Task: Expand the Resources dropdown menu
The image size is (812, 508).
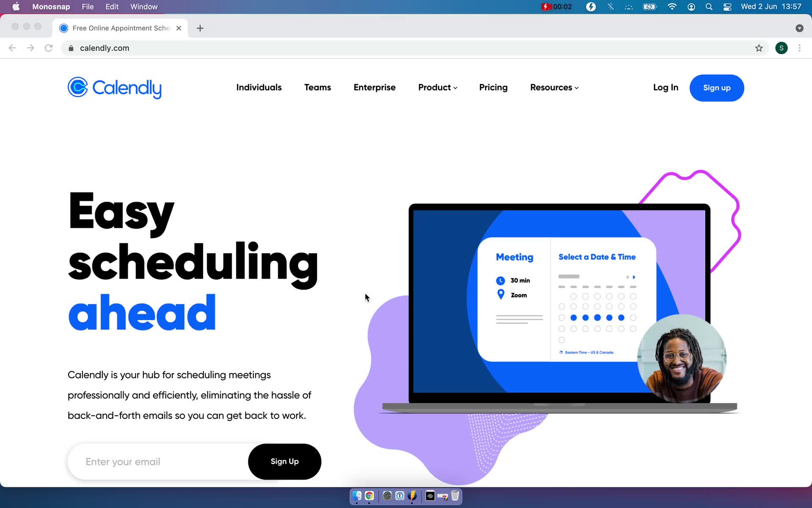Action: coord(554,87)
